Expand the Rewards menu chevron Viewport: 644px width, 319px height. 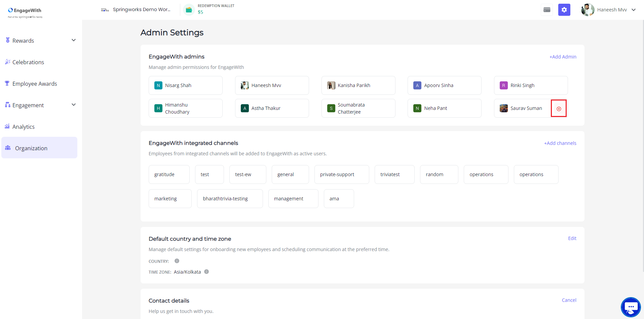[x=74, y=40]
